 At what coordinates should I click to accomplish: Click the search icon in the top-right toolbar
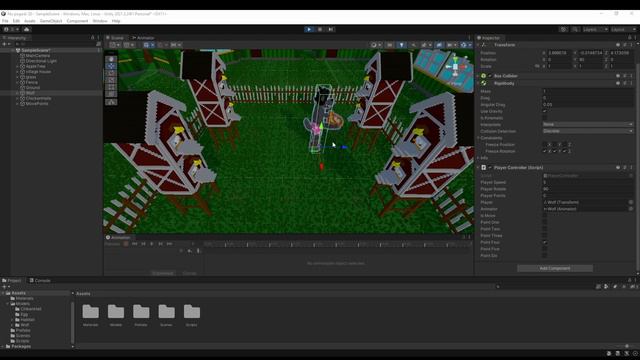pos(575,29)
